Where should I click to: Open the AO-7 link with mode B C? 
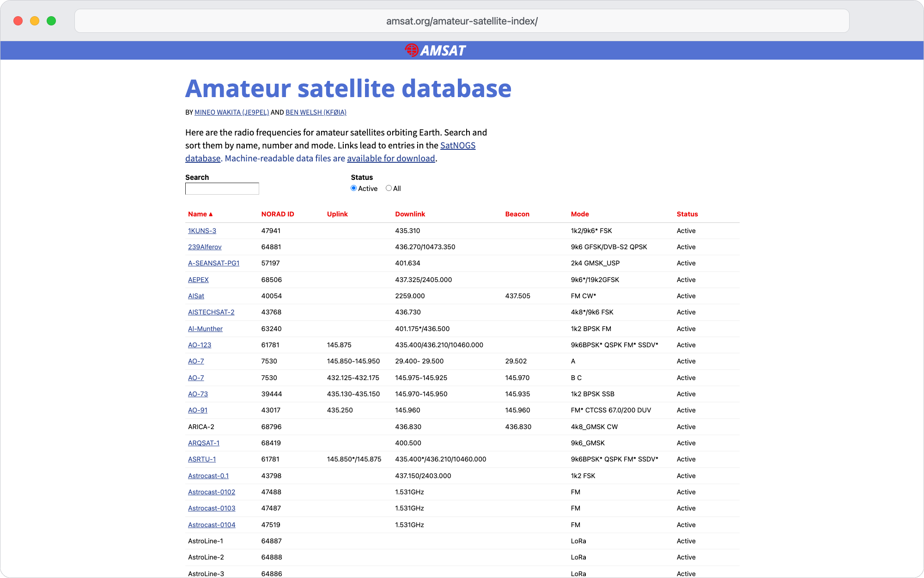(x=196, y=378)
